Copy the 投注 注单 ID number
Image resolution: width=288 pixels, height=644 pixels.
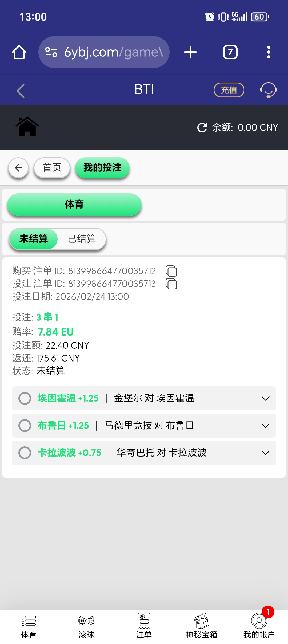[171, 284]
